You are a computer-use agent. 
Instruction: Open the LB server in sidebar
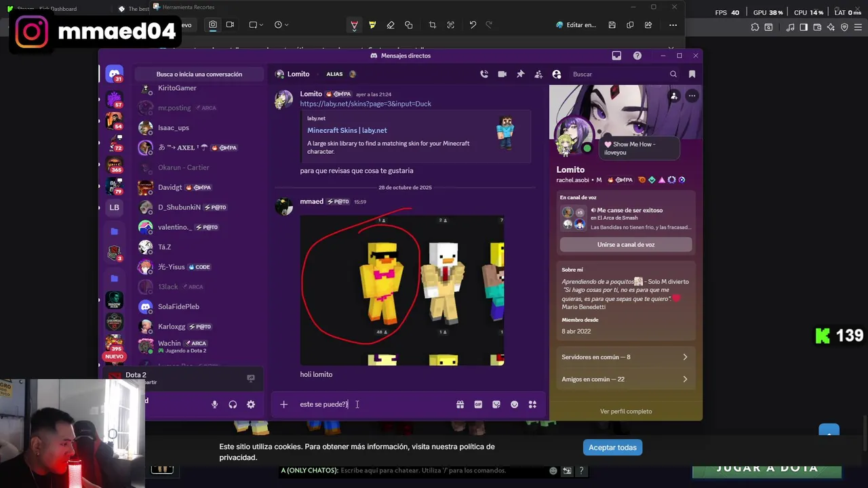click(115, 207)
